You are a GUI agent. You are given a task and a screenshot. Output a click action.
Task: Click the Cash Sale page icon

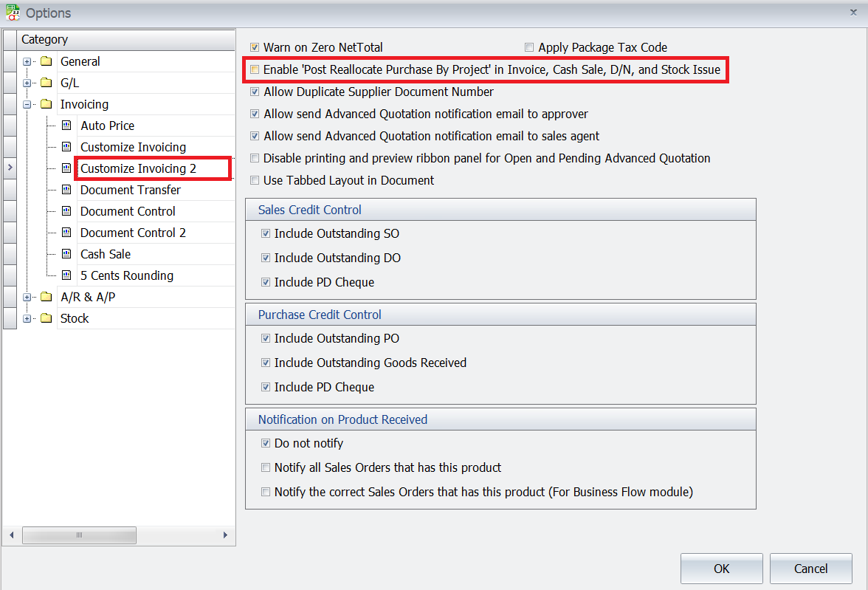[66, 254]
